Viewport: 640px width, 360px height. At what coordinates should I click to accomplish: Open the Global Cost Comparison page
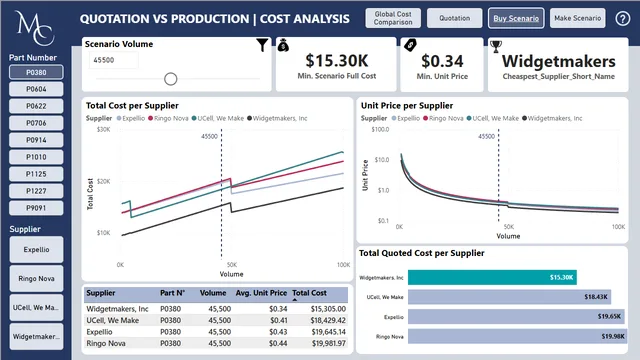[x=393, y=18]
